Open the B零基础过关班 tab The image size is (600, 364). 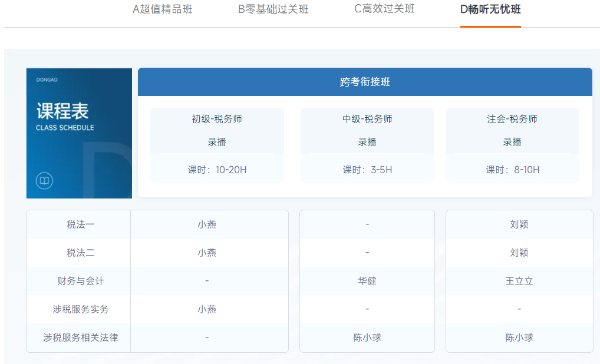tap(273, 9)
